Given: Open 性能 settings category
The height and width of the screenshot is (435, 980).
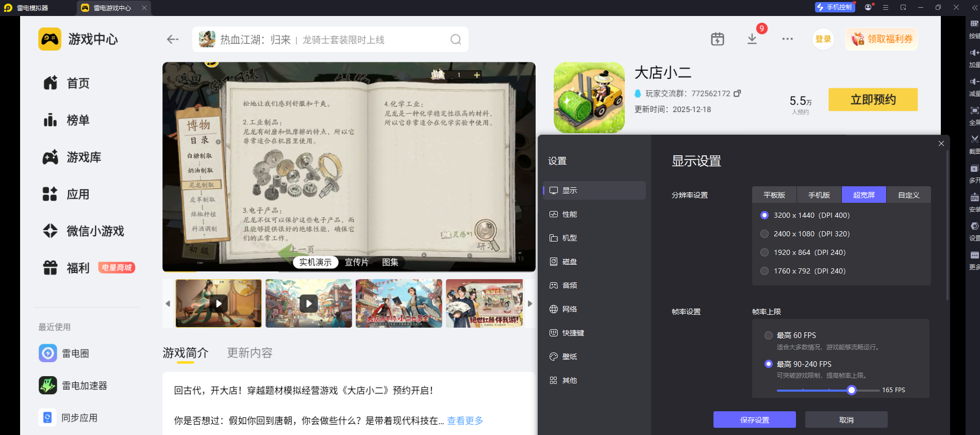Looking at the screenshot, I should tap(594, 214).
